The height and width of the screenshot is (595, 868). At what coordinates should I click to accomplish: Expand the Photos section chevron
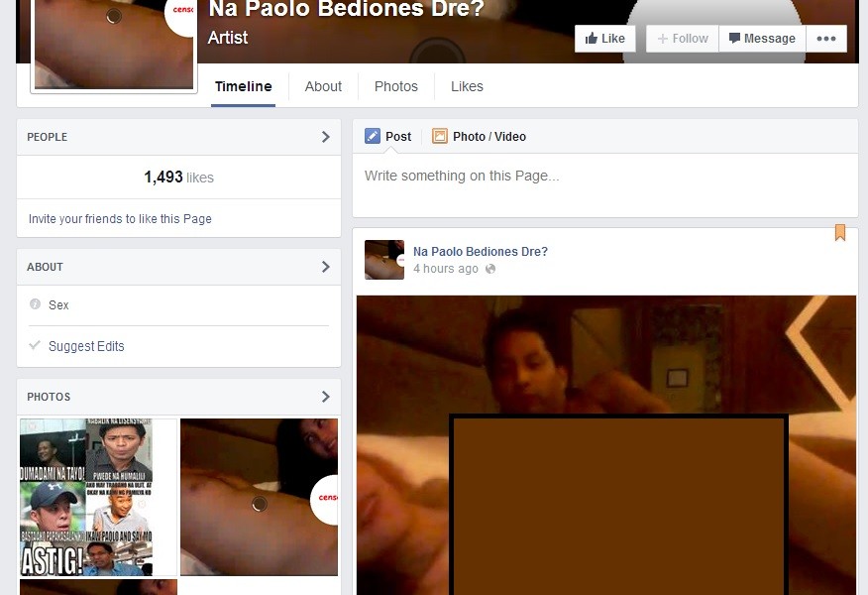(325, 397)
